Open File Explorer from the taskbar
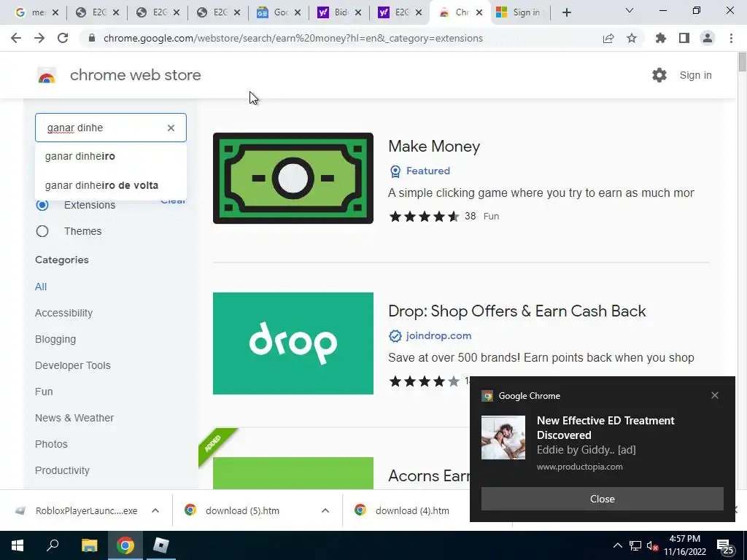This screenshot has height=560, width=747. point(89,545)
